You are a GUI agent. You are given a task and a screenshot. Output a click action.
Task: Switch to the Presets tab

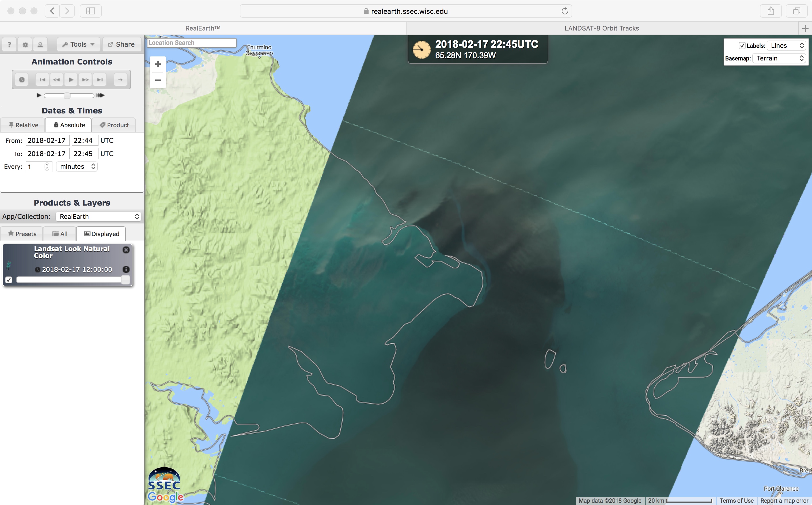pos(22,234)
